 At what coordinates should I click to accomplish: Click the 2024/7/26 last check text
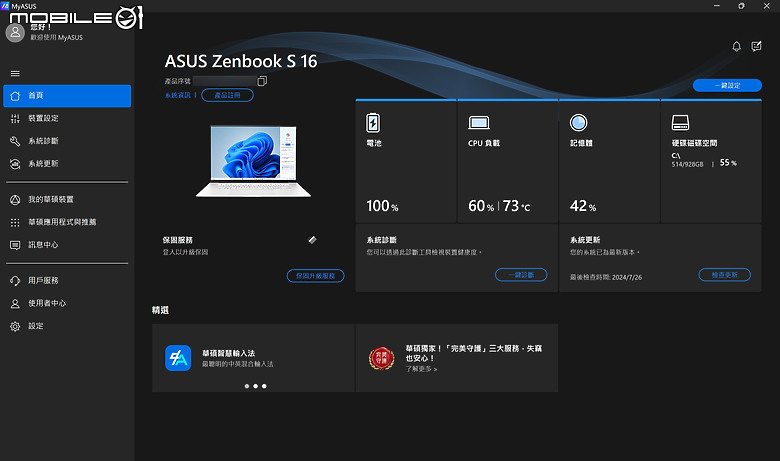click(x=627, y=277)
